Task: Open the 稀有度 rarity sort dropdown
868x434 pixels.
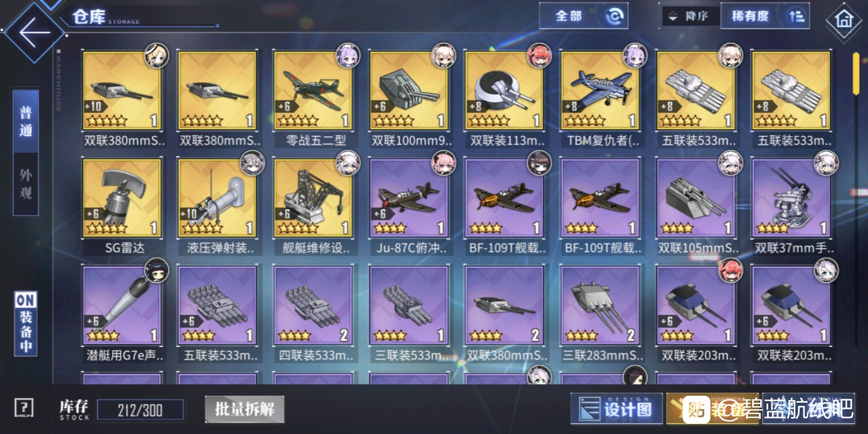Action: pos(765,16)
